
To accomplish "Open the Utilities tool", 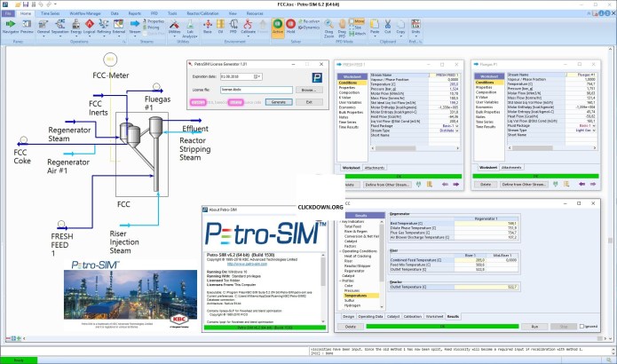I will (174, 27).
